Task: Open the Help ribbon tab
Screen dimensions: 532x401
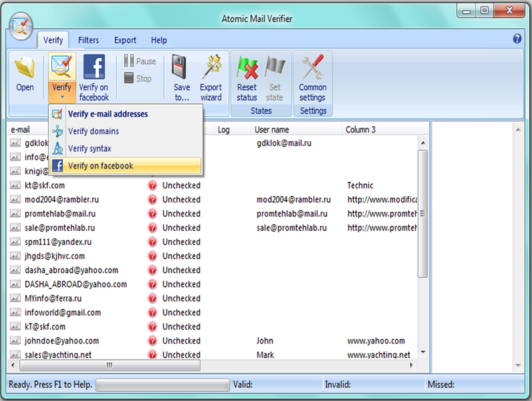Action: pyautogui.click(x=159, y=40)
